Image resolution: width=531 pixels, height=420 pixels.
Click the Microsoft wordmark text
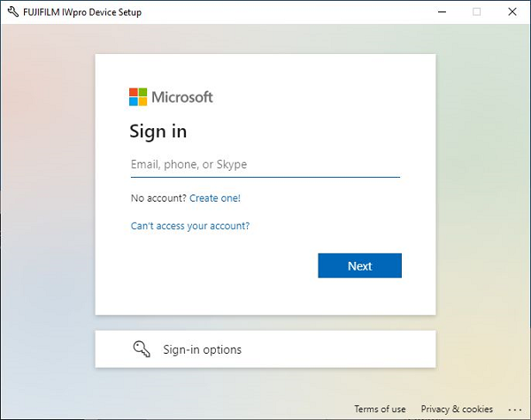pos(182,97)
